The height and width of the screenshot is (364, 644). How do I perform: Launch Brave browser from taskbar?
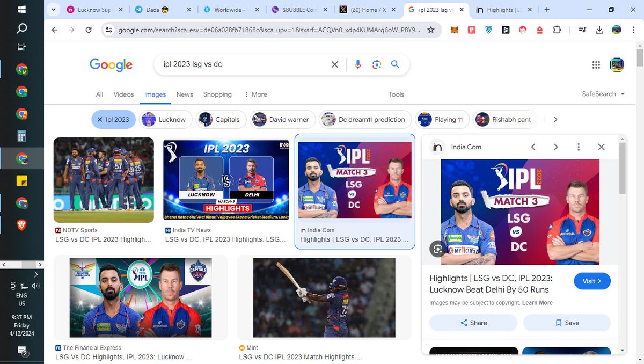(x=21, y=225)
